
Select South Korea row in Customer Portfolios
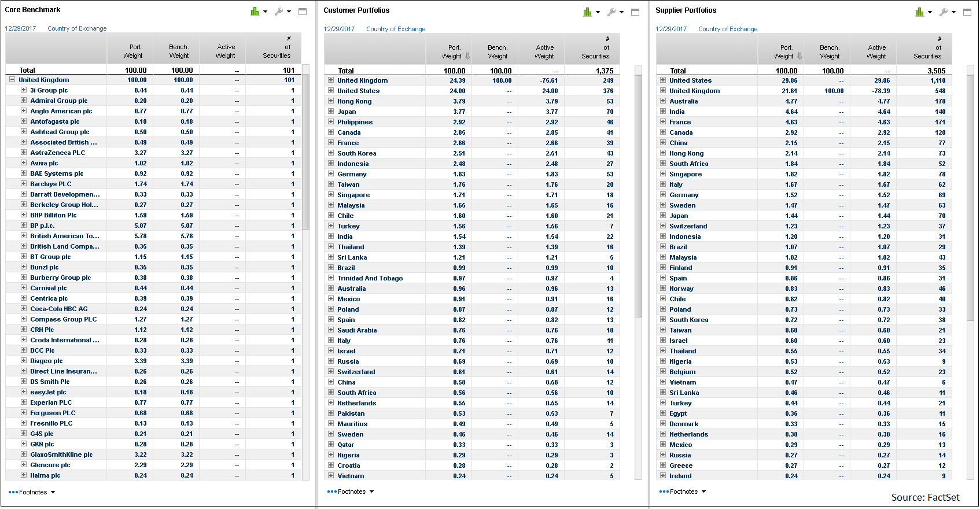472,153
